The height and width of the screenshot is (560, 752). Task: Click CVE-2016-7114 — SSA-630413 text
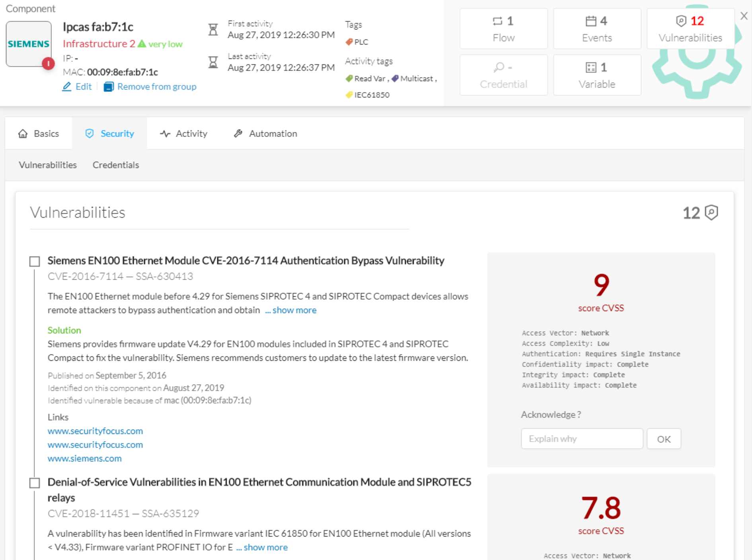tap(120, 276)
